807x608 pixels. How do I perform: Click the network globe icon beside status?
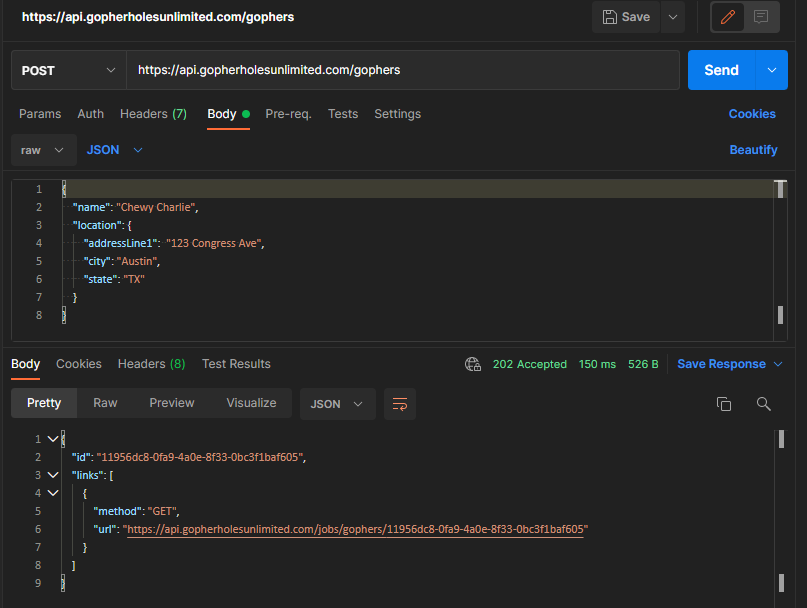click(x=473, y=364)
